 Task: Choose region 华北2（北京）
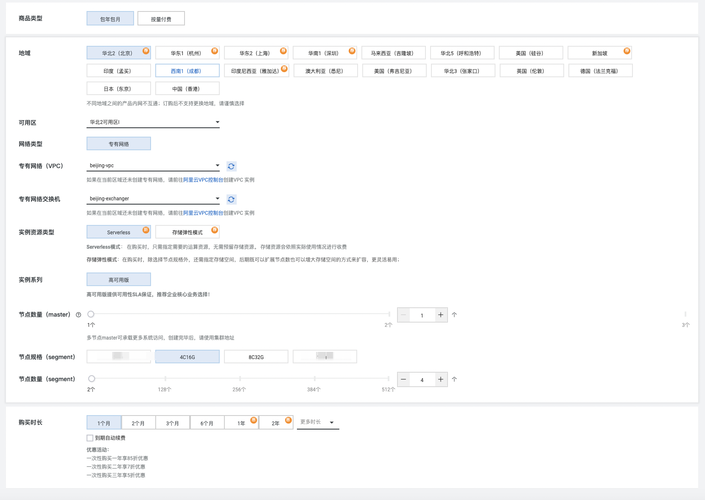(x=118, y=53)
